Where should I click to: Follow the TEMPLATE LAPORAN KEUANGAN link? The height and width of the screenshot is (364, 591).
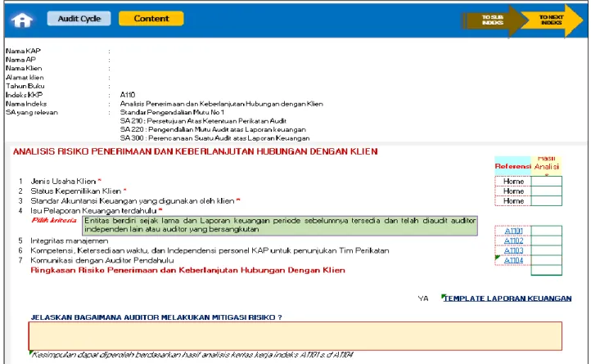coord(508,299)
